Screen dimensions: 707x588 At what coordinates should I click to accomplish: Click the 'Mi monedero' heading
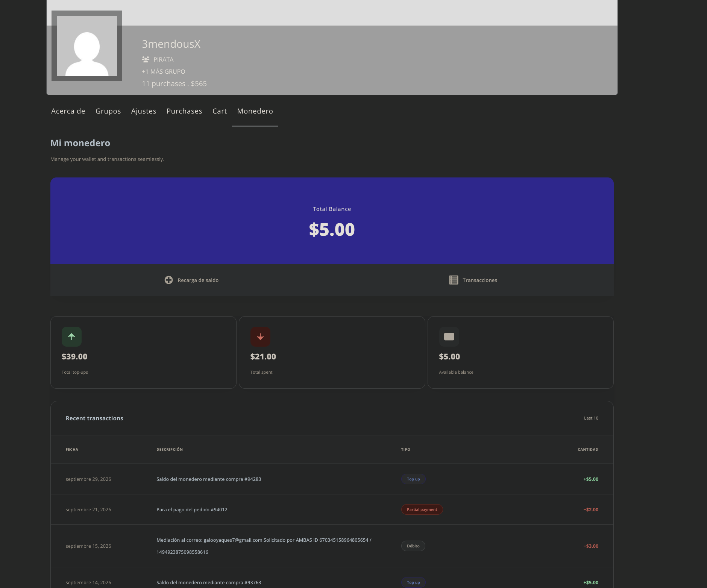point(80,143)
